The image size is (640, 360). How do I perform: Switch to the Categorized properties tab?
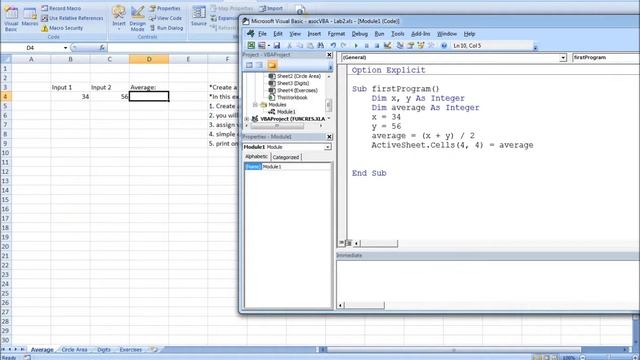286,157
